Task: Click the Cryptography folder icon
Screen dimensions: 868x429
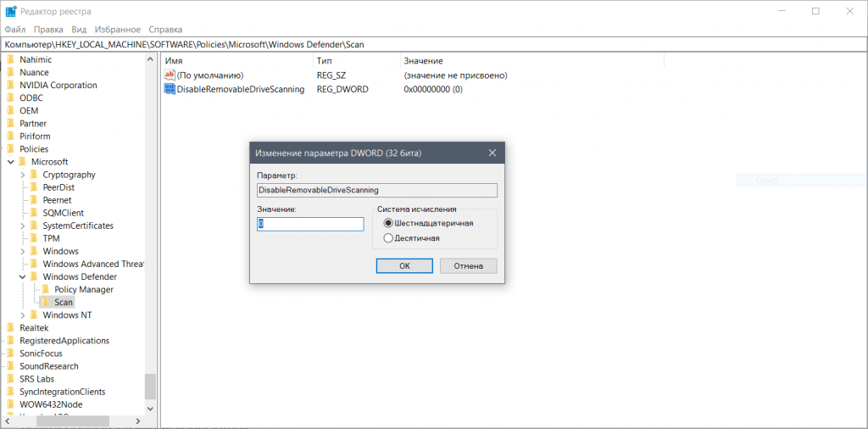Action: tap(34, 175)
